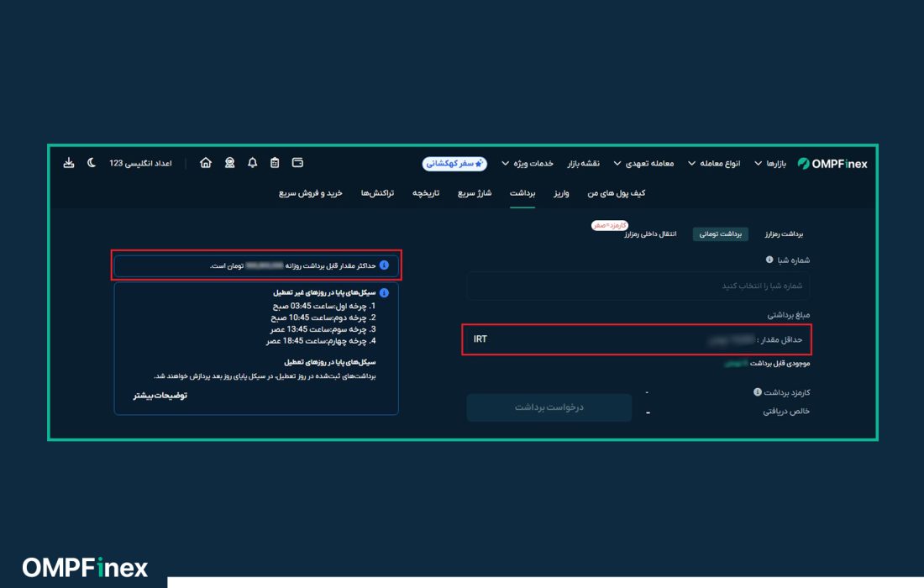
Task: Expand the بازارها dropdown menu
Action: tap(770, 164)
